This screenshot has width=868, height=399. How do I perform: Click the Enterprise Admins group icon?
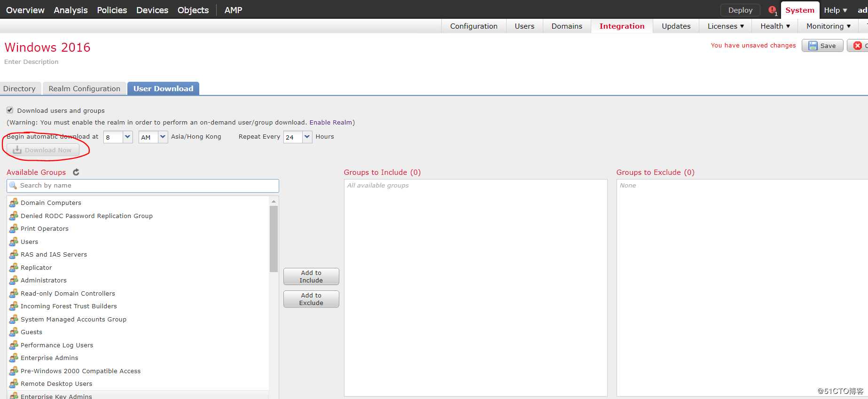[x=14, y=358]
